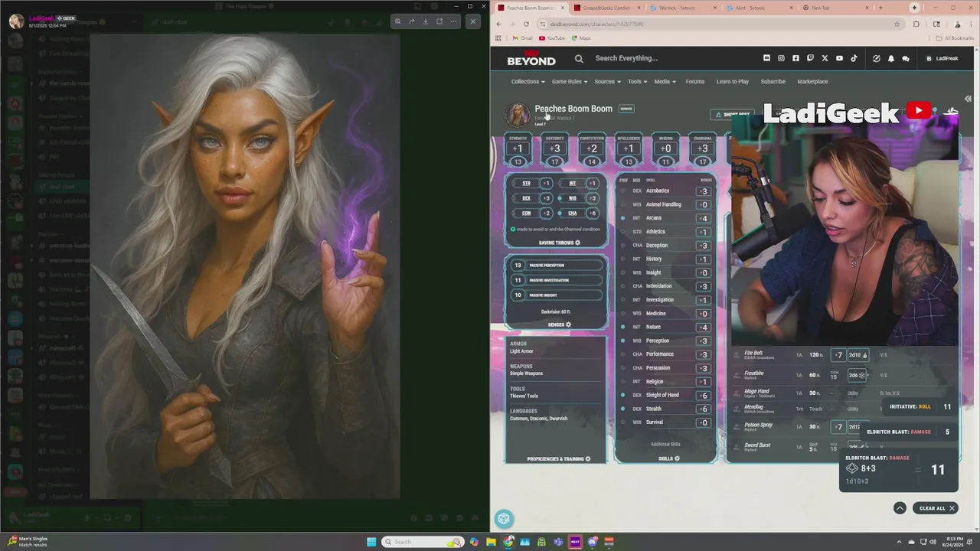This screenshot has width=980, height=551.
Task: Toggle Perception proficiency dot
Action: (622, 341)
